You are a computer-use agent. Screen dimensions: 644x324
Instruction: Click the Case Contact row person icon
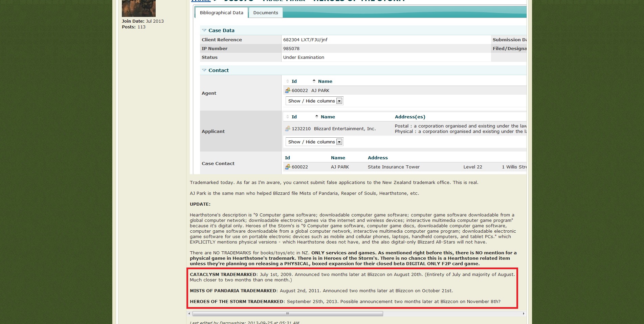(x=287, y=167)
